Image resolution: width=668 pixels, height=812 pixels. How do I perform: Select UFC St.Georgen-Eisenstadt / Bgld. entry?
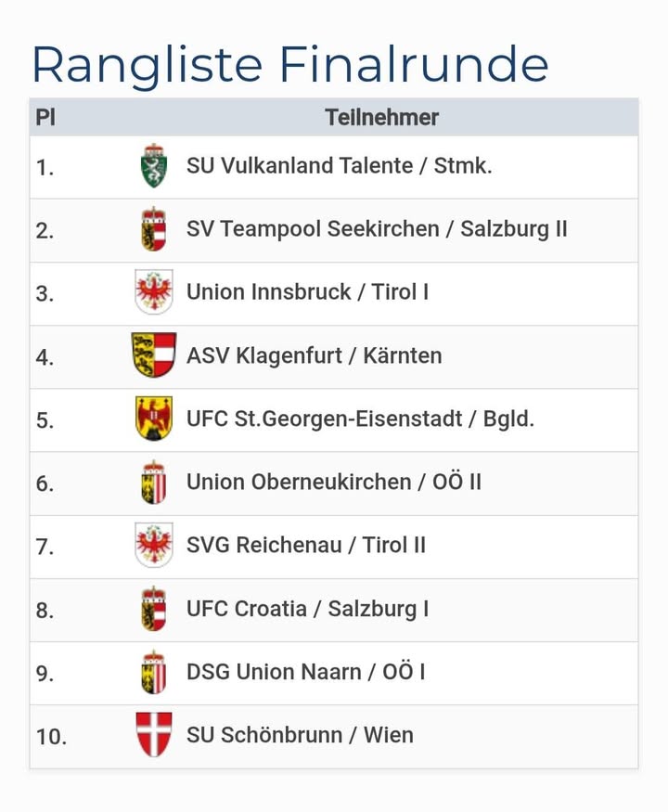[360, 419]
